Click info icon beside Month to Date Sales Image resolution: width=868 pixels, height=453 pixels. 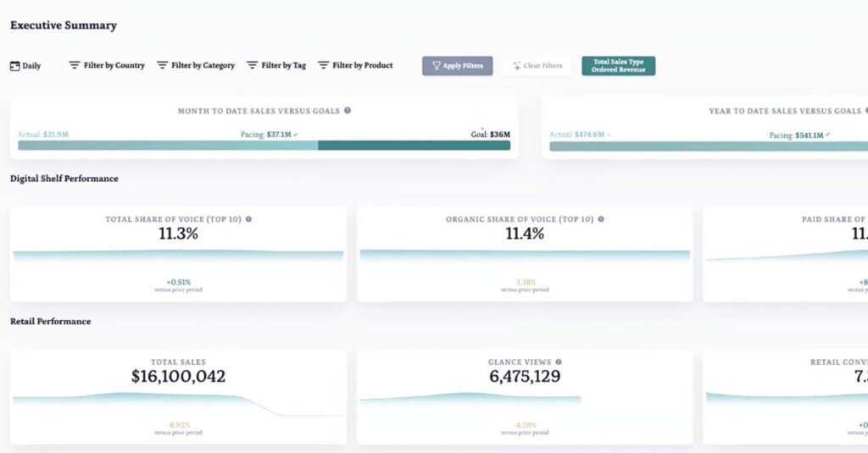[x=348, y=111]
